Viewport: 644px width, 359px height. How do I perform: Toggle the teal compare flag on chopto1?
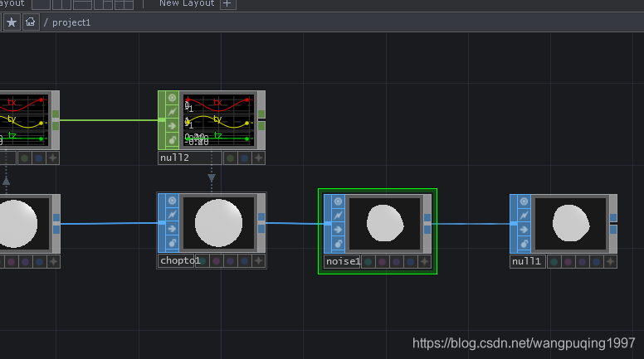tap(203, 260)
